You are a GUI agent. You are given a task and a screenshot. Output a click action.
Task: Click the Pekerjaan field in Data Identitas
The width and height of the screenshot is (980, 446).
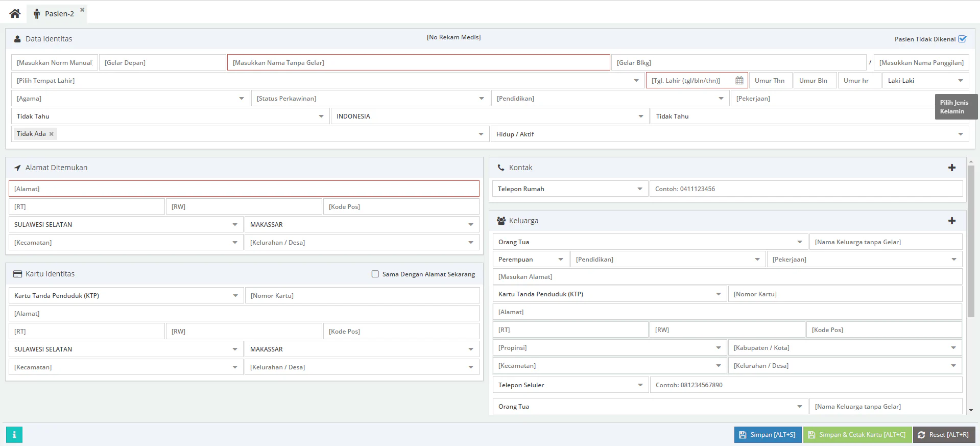[832, 98]
